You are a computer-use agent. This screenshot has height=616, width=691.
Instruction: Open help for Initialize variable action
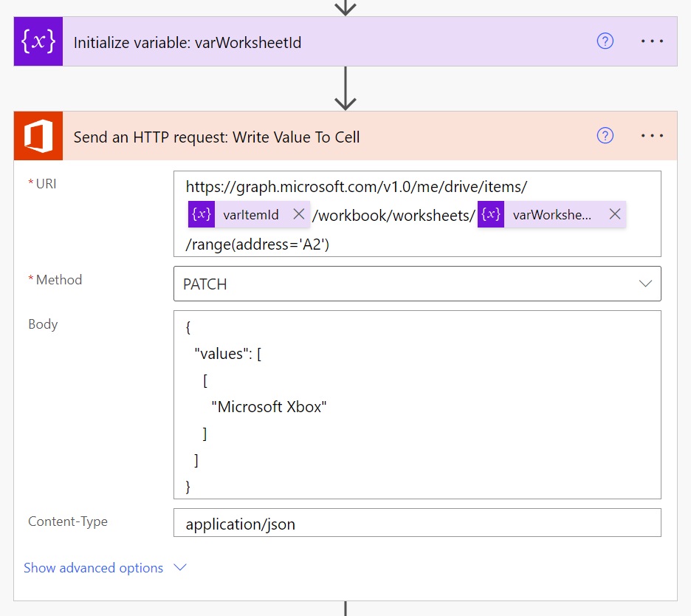point(605,41)
